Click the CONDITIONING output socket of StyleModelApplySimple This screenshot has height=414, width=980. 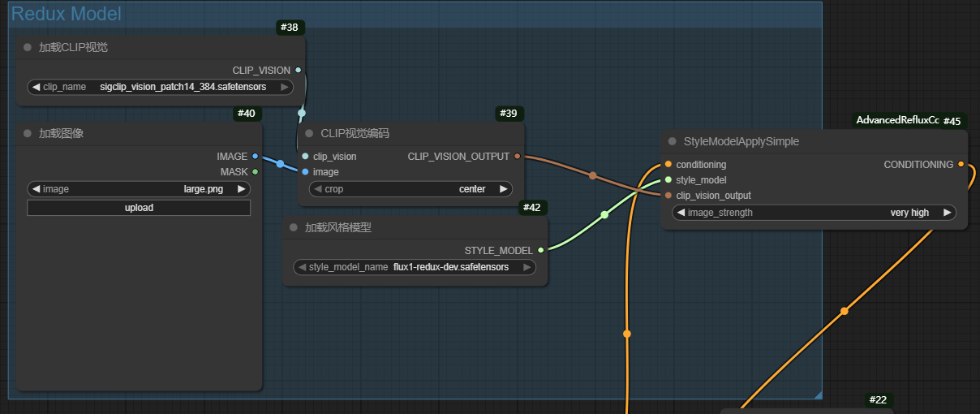(x=961, y=165)
